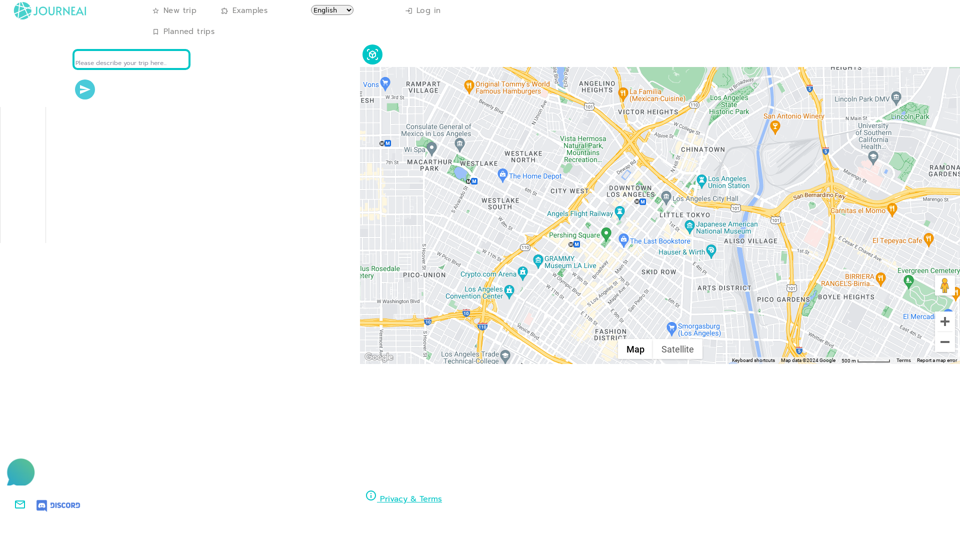Select Los Angeles Convention Center marker
Image resolution: width=960 pixels, height=540 pixels.
tap(509, 291)
